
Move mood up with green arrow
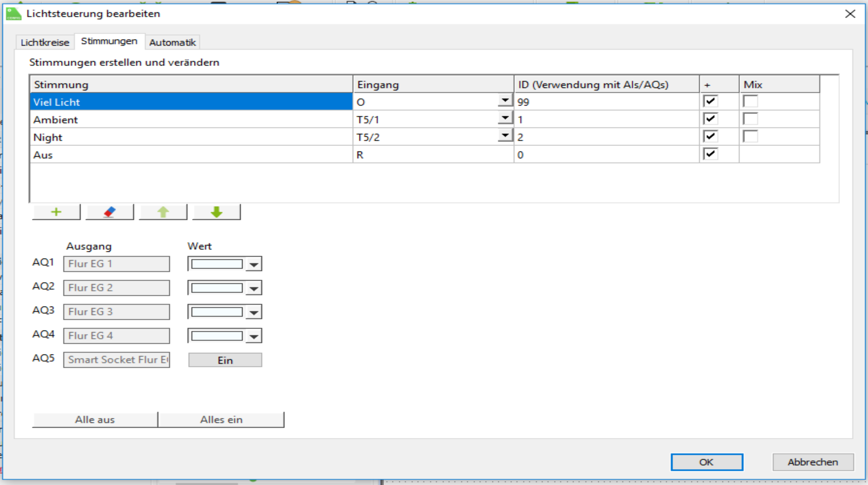(x=163, y=212)
